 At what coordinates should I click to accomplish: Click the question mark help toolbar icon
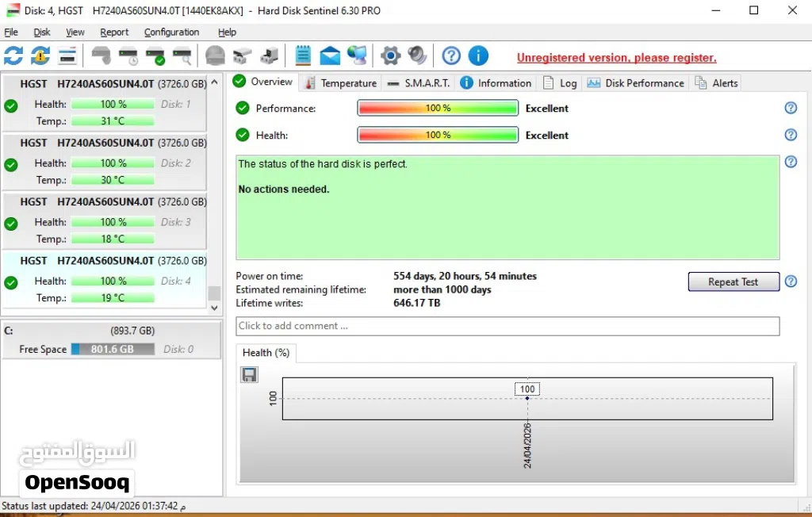451,56
